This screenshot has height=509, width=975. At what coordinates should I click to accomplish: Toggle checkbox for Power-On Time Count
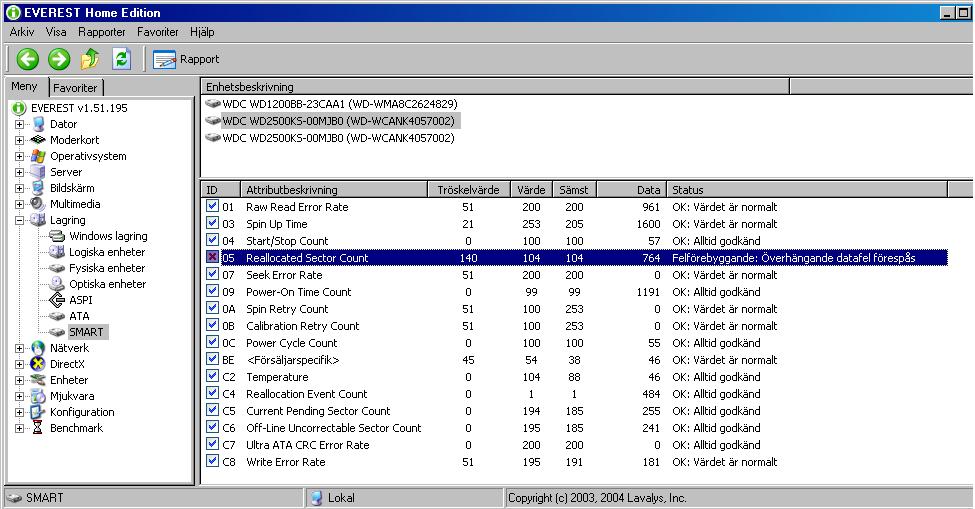(x=213, y=291)
